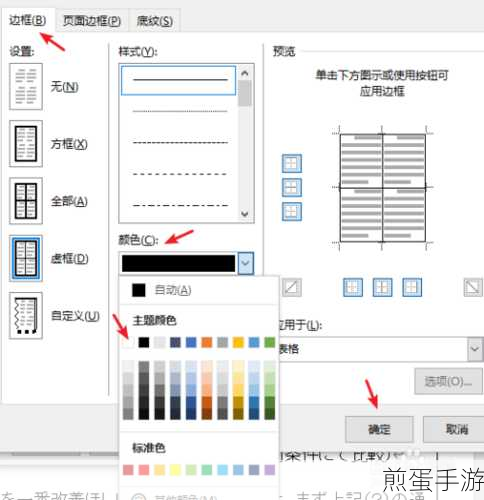Toggle the diagonal-down border button
This screenshot has height=500, width=484.
point(473,287)
